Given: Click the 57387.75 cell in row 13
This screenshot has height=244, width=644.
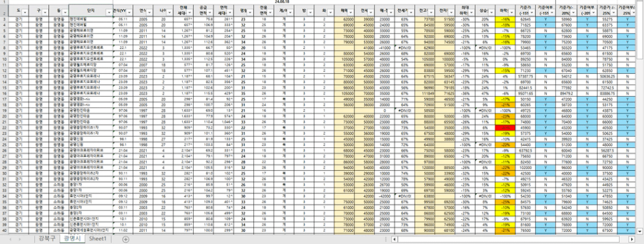Looking at the screenshot, I should (x=526, y=76).
